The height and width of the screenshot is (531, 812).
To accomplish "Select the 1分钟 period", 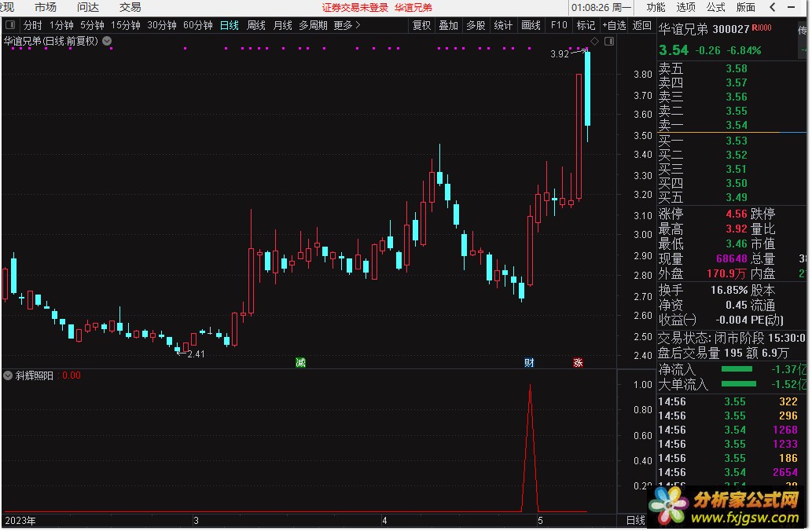I will [61, 25].
